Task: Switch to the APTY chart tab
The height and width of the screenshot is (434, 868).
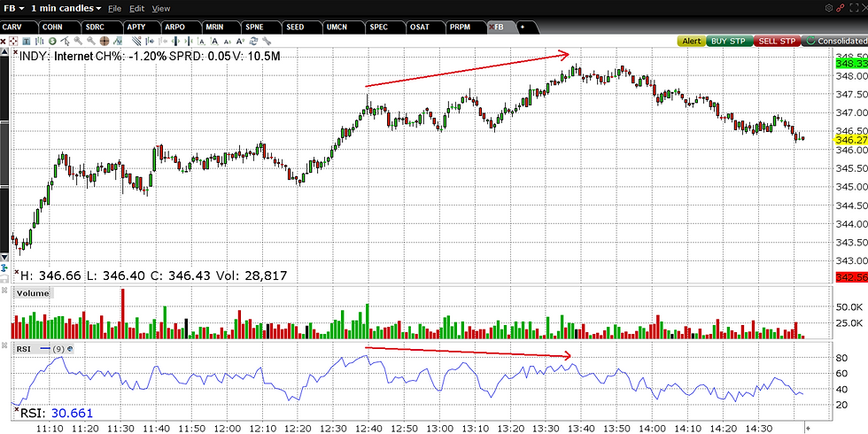Action: pyautogui.click(x=142, y=27)
